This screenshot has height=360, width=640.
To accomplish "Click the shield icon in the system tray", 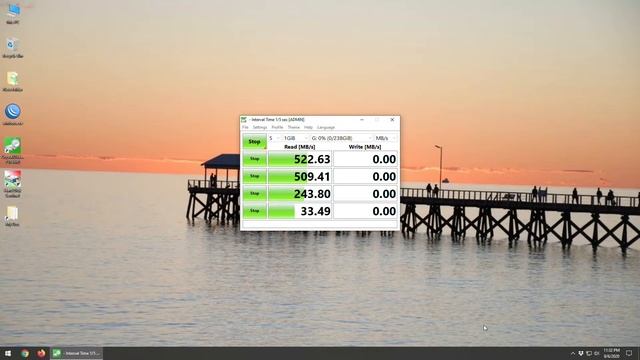I will click(x=581, y=353).
